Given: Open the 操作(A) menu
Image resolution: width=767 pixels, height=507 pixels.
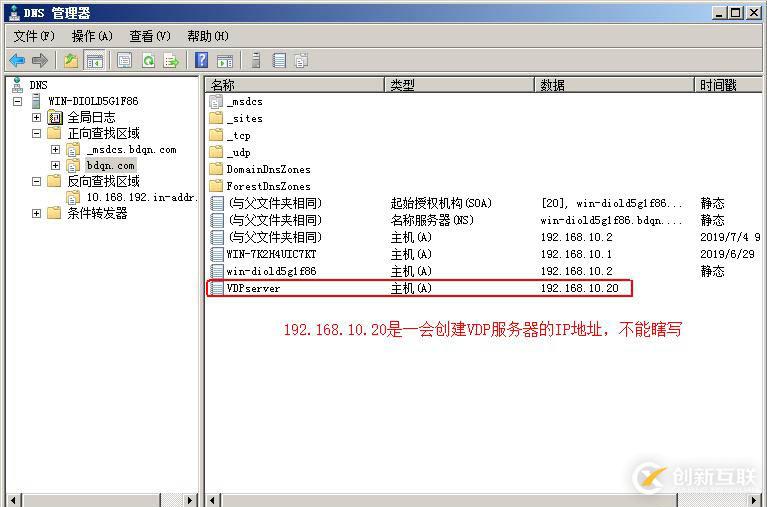Looking at the screenshot, I should click(x=92, y=36).
